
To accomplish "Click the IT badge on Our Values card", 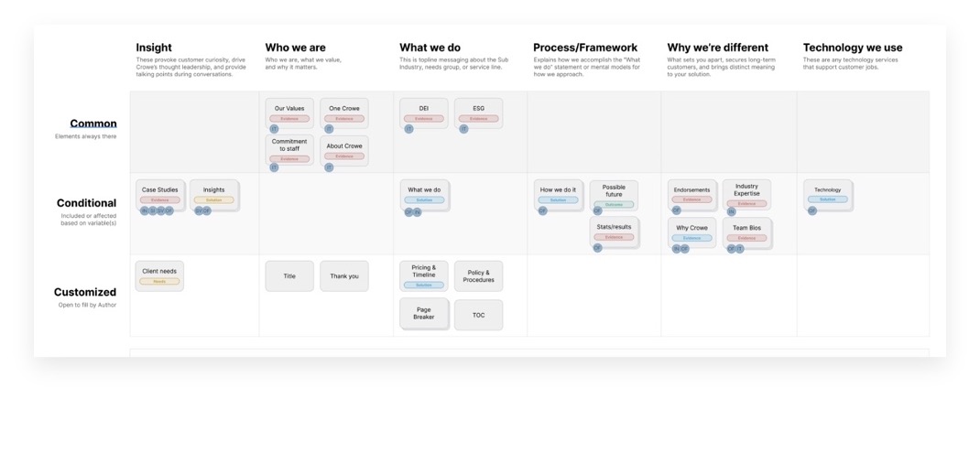I will [274, 129].
